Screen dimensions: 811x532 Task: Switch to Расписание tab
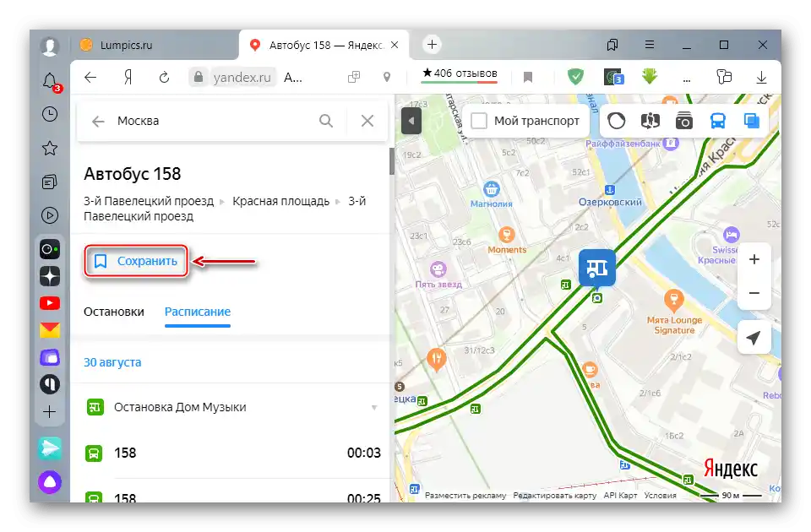click(x=198, y=312)
